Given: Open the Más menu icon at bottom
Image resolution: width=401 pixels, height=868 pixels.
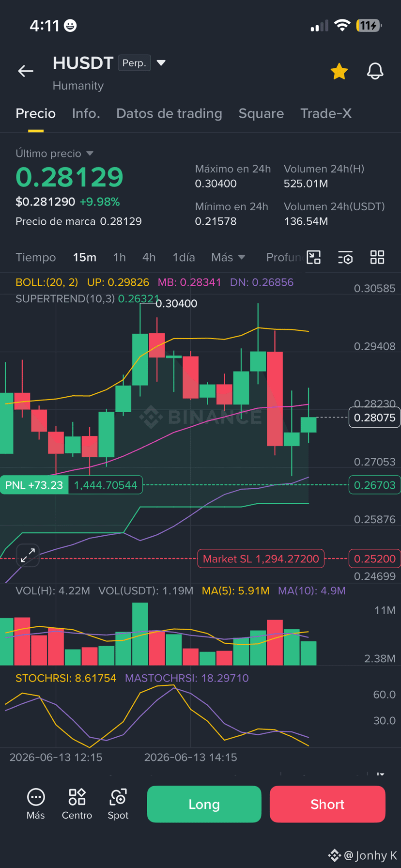Looking at the screenshot, I should (36, 804).
